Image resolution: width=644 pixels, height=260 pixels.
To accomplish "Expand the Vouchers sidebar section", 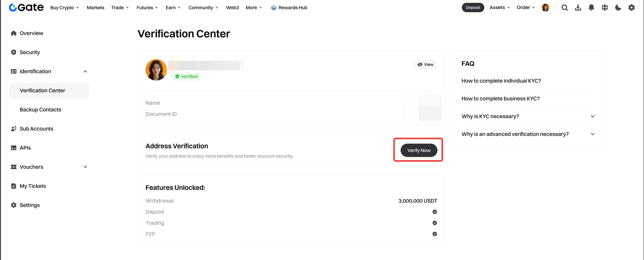I will point(85,167).
